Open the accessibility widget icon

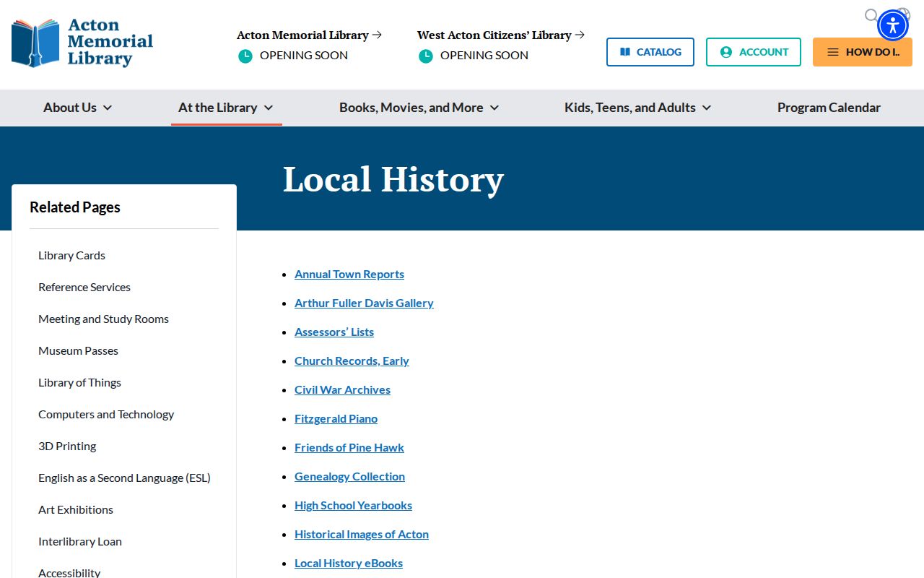[893, 25]
